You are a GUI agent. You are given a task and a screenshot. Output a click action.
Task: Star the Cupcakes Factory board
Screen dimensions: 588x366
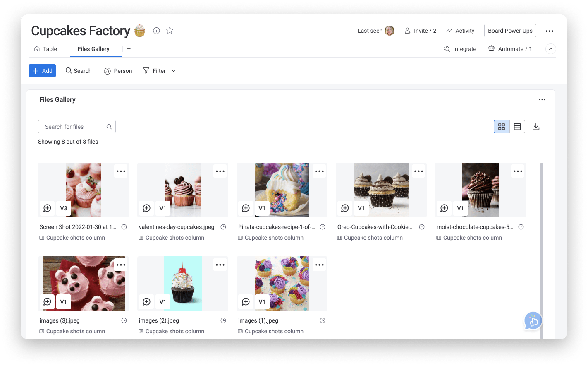point(170,30)
